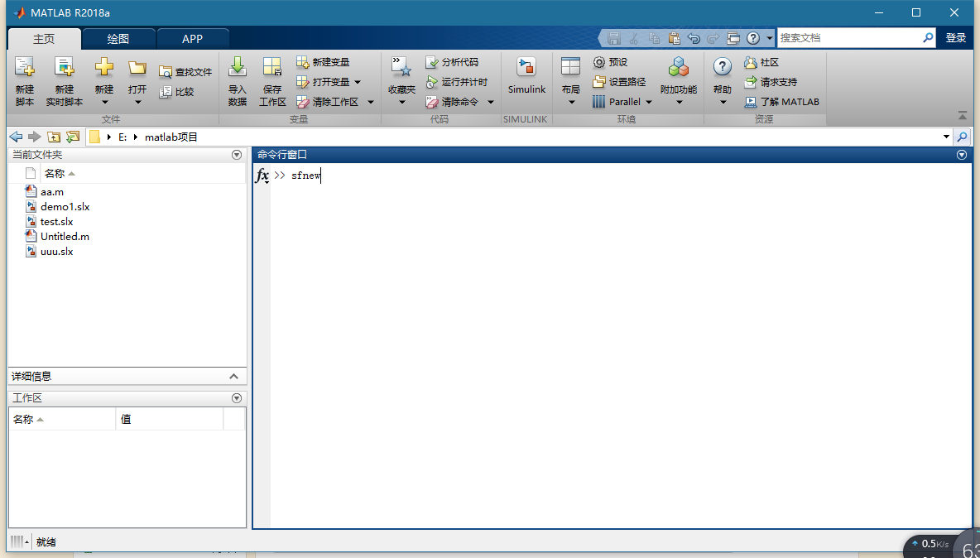
Task: Analyze code with 分析代码
Action: (x=452, y=62)
